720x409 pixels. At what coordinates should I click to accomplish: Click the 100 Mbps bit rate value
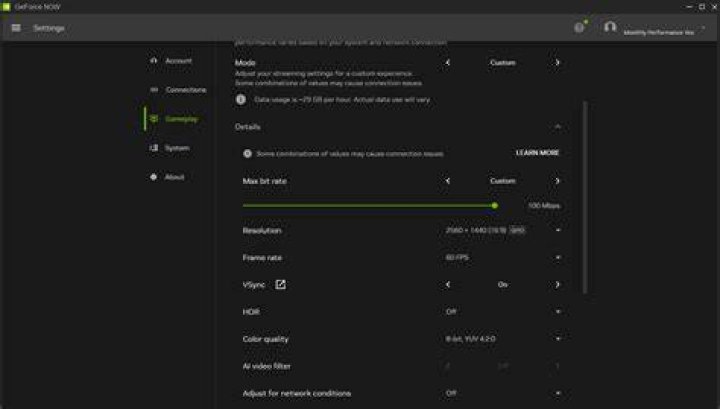[x=544, y=206]
